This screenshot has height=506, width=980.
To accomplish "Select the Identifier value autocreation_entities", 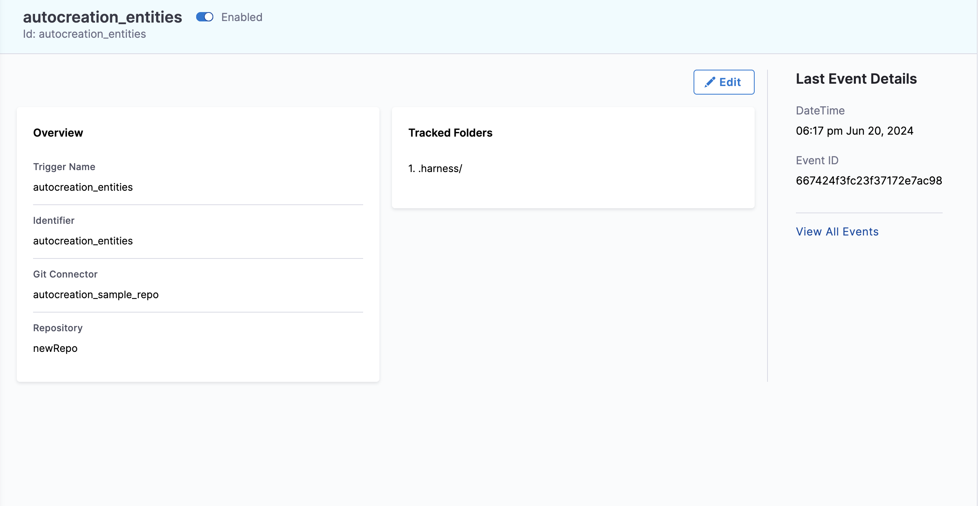I will tap(83, 241).
